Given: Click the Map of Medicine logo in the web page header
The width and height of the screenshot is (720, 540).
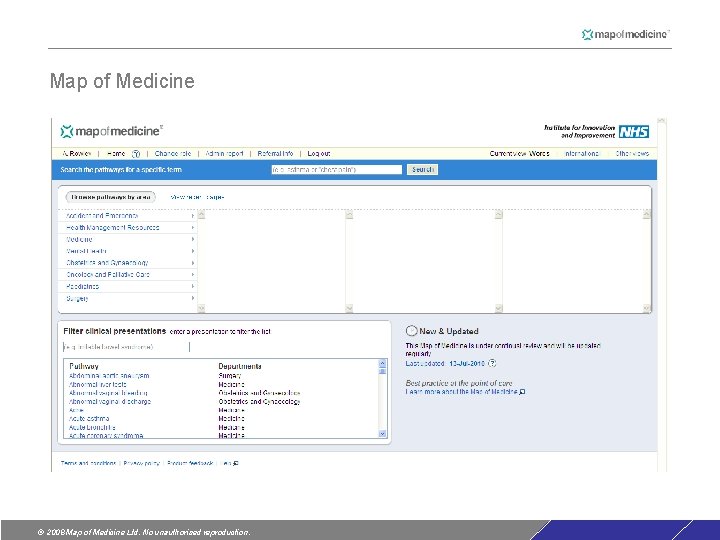Looking at the screenshot, I should (112, 131).
